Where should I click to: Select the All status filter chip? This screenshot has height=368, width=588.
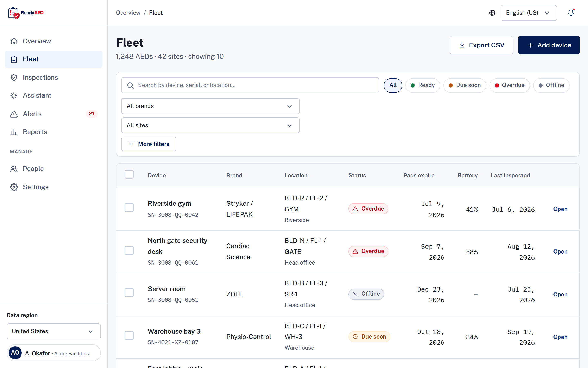tap(393, 85)
